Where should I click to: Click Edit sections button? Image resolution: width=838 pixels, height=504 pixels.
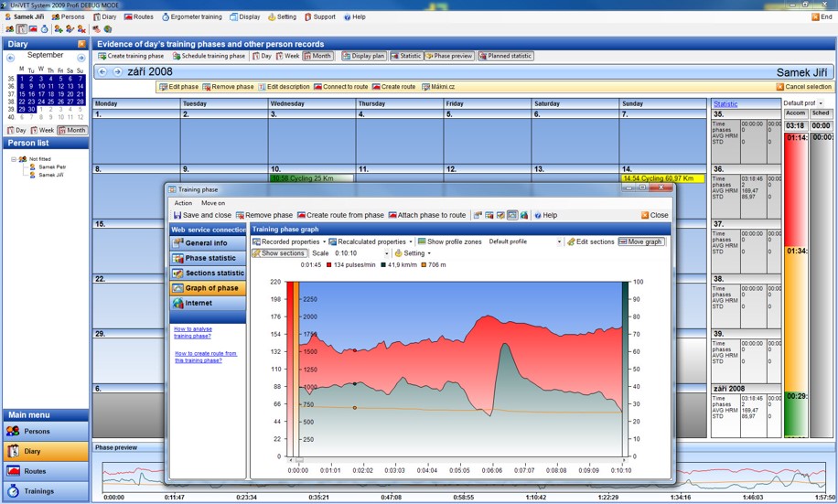coord(591,241)
